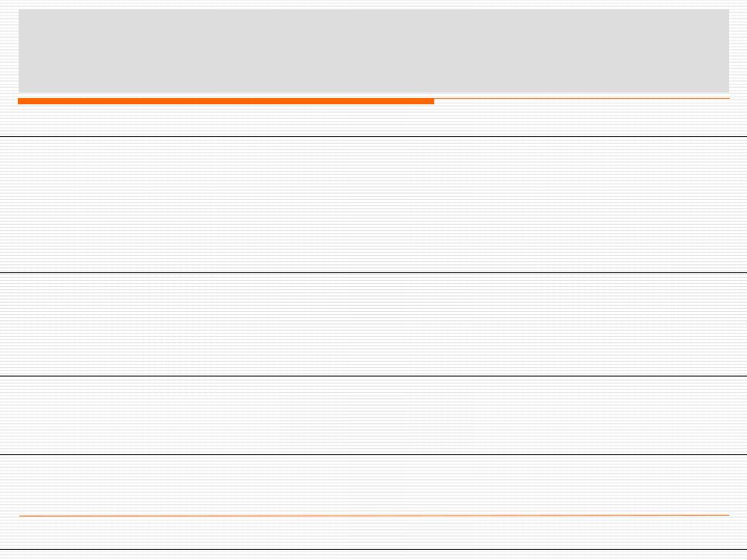The image size is (747, 560).
Task: Select the bottom-most black line of the slide
Action: pyautogui.click(x=373, y=550)
